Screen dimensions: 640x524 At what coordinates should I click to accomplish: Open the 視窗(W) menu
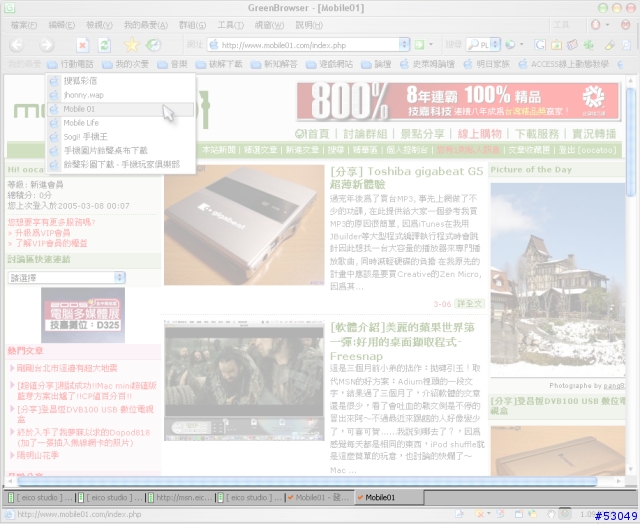pyautogui.click(x=269, y=25)
